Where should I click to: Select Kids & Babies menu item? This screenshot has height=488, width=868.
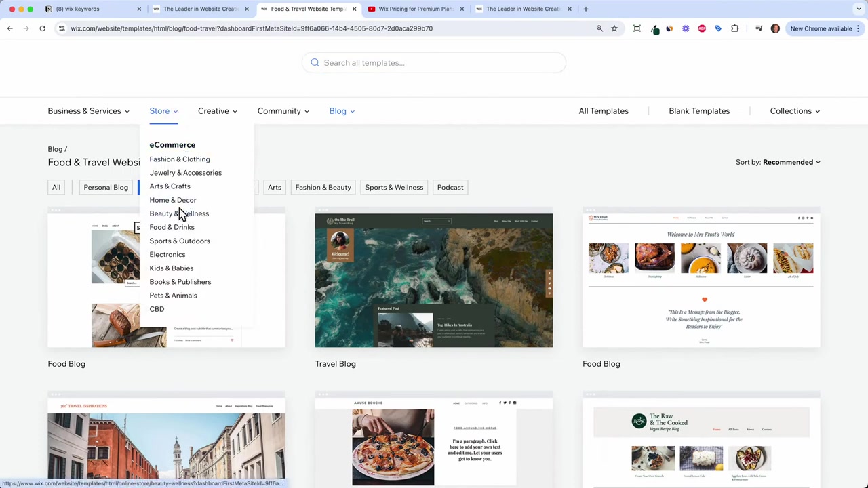point(171,268)
